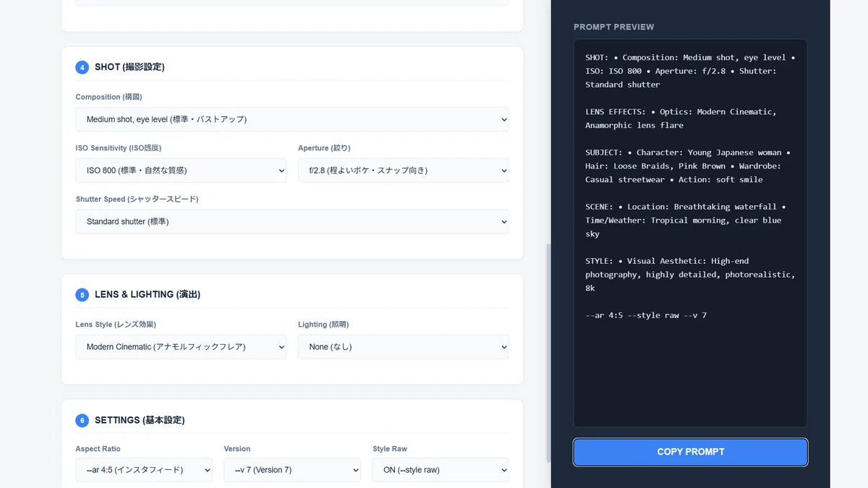
Task: Click inside the prompt preview text box
Action: pyautogui.click(x=690, y=233)
